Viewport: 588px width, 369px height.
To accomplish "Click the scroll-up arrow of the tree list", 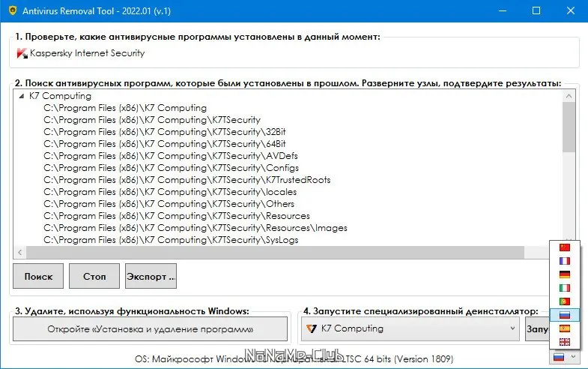I will coord(569,96).
